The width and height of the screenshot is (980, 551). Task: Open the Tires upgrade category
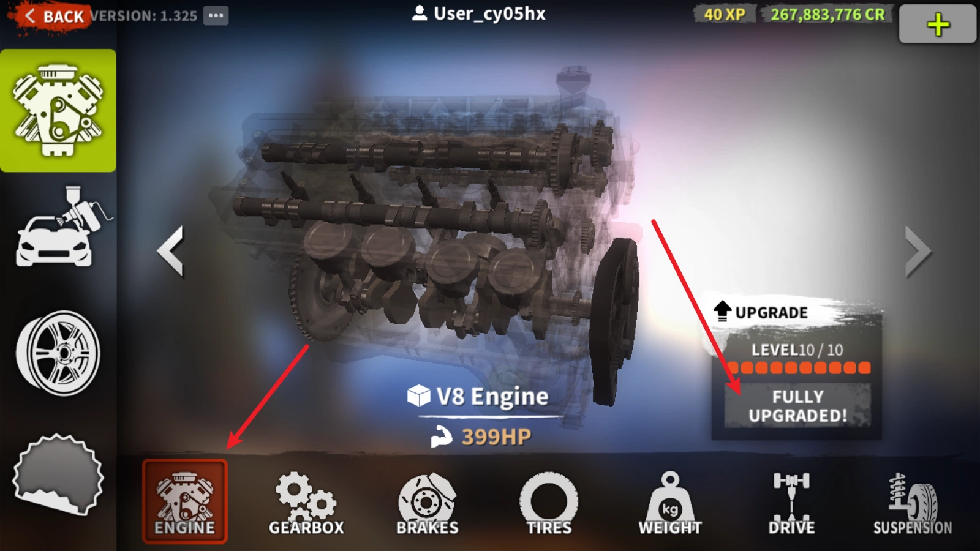point(549,503)
